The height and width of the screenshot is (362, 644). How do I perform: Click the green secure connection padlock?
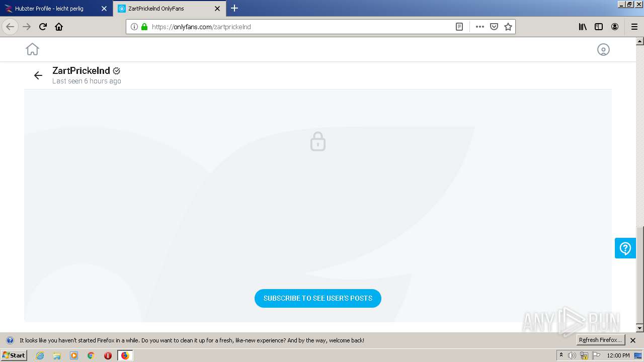[x=144, y=27]
